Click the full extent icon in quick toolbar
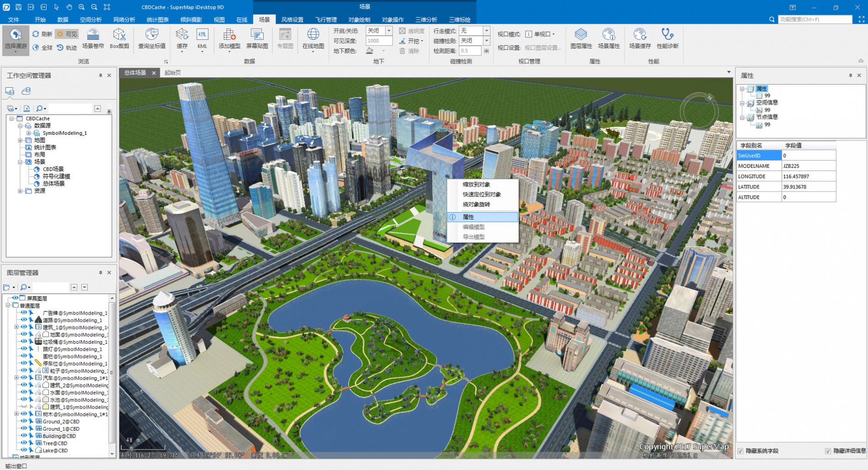 coord(107,7)
